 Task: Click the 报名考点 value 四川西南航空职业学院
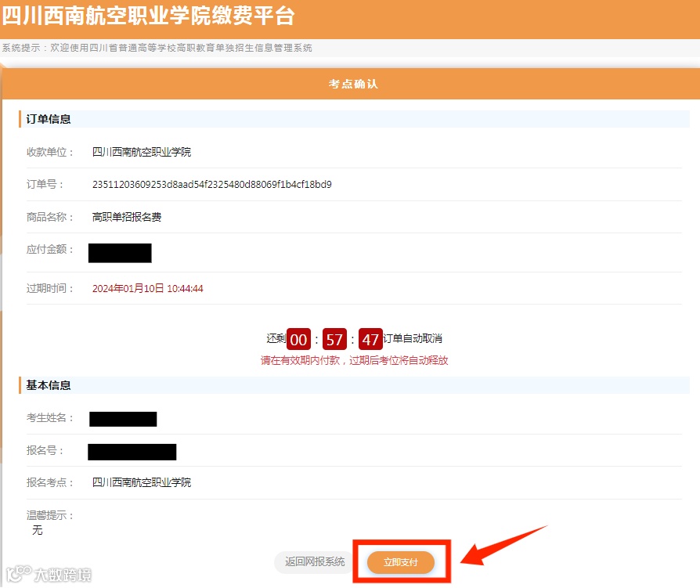point(142,482)
